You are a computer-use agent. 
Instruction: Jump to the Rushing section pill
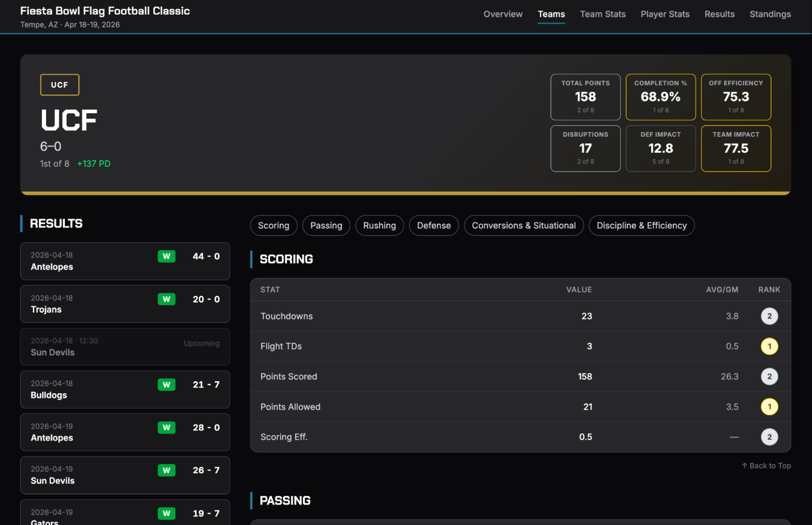[380, 226]
